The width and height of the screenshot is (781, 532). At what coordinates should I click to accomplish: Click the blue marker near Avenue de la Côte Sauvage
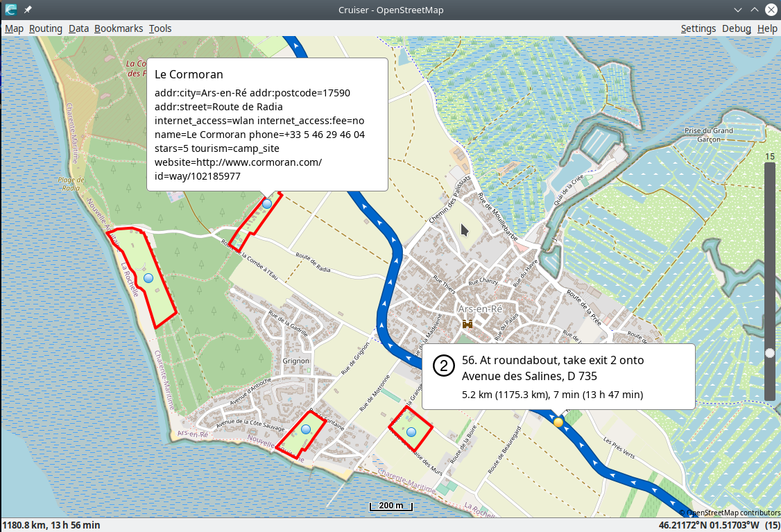tap(306, 429)
